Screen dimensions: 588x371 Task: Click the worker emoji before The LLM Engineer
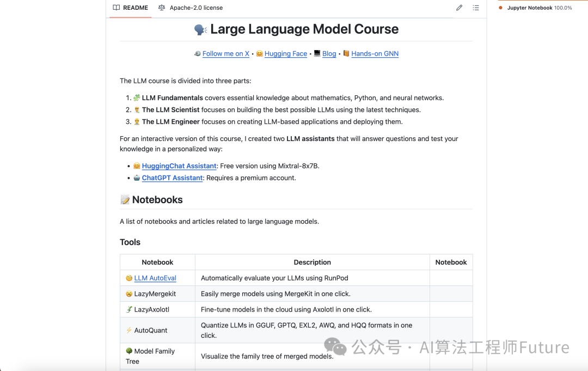pyautogui.click(x=137, y=122)
